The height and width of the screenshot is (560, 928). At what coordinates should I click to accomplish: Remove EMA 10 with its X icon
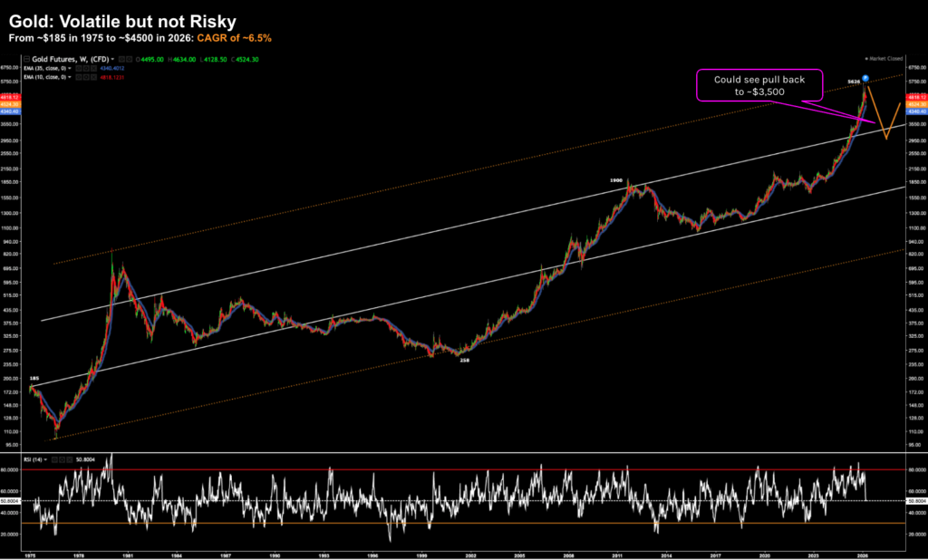[x=92, y=77]
